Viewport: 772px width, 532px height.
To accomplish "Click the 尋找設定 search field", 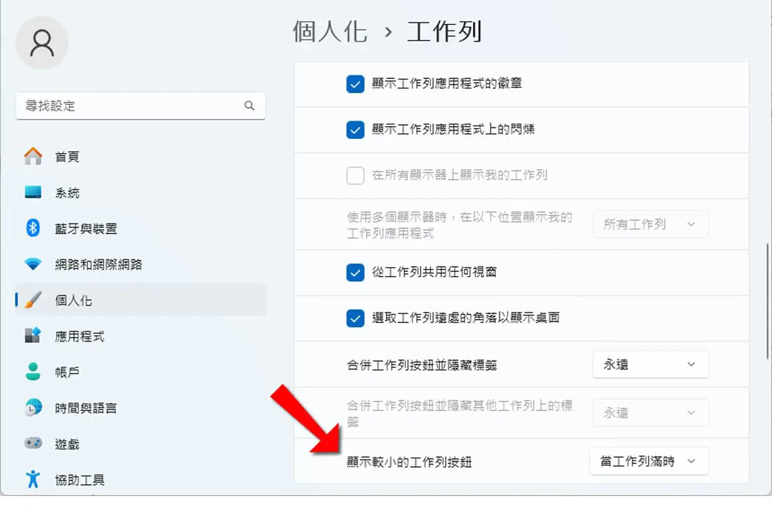I will tap(140, 106).
